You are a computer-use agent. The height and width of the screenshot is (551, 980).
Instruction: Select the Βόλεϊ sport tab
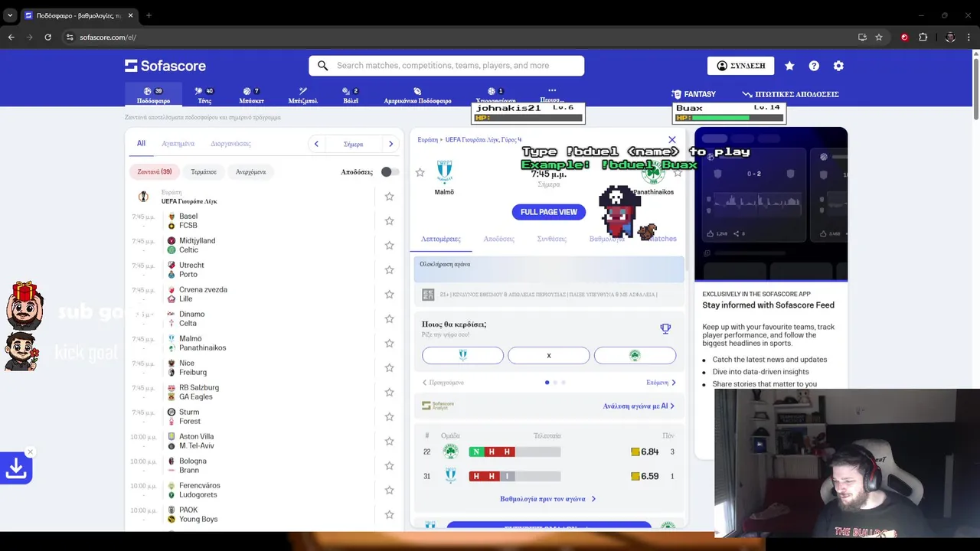tap(351, 95)
